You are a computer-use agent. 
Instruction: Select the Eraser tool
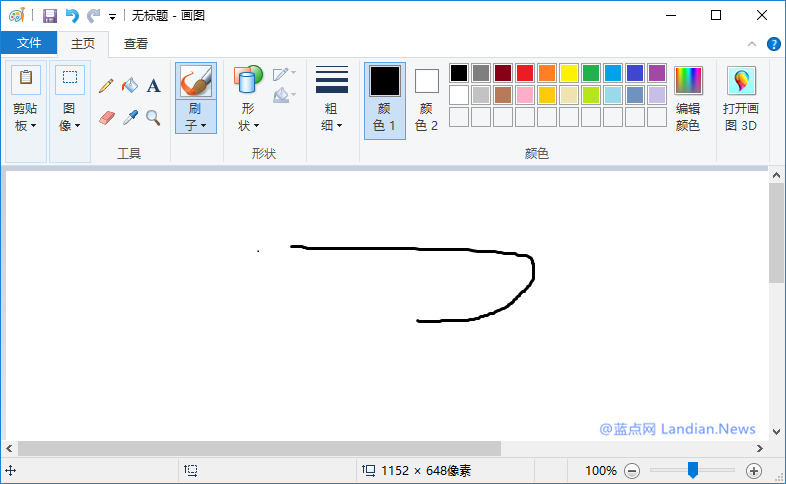tap(107, 118)
